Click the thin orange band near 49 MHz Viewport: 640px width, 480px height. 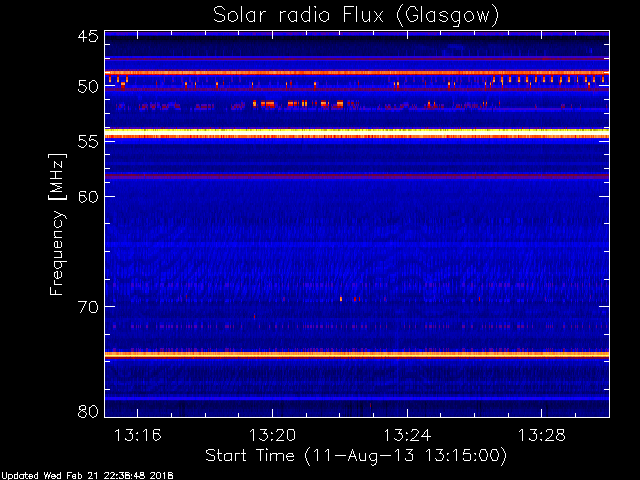[357, 73]
